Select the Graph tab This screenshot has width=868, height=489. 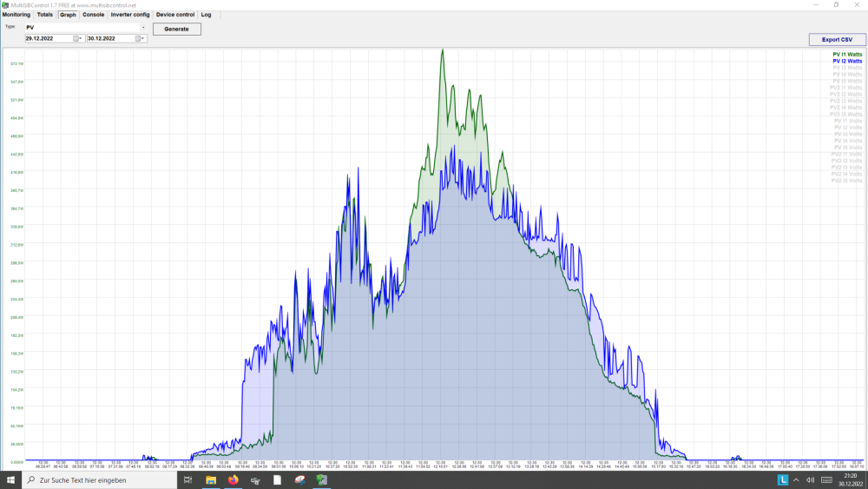tap(68, 15)
